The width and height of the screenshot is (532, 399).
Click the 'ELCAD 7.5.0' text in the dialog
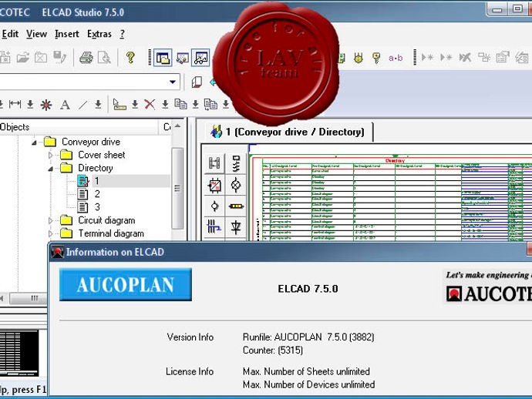[x=308, y=289]
